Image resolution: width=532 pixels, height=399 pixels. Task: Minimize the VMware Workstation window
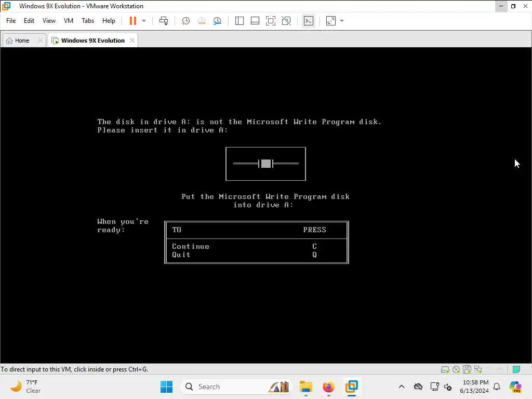pos(501,6)
